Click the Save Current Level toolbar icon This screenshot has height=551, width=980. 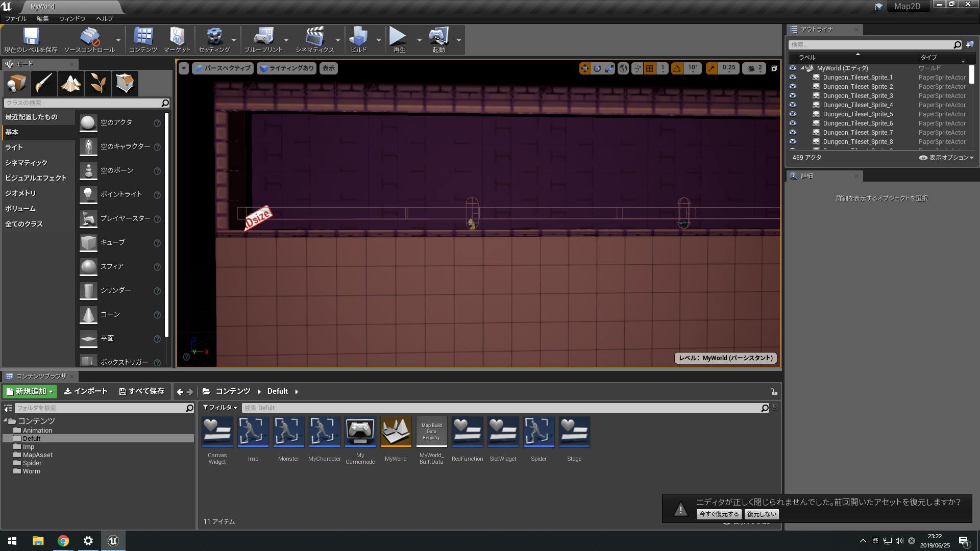pos(31,37)
